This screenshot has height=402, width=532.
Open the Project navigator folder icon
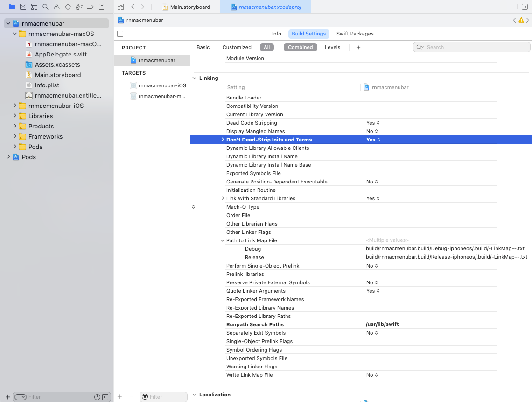(12, 7)
